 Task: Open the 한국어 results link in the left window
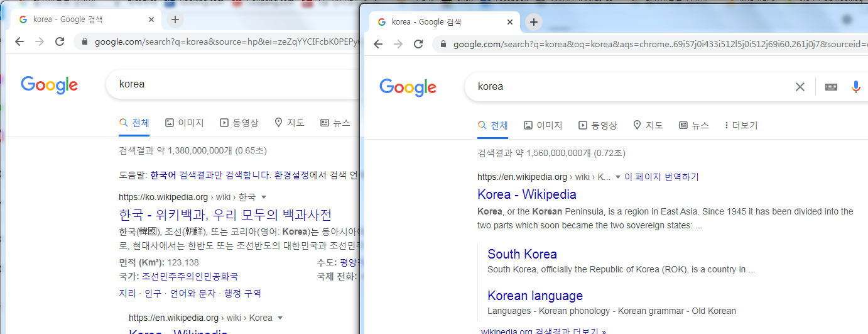click(163, 175)
